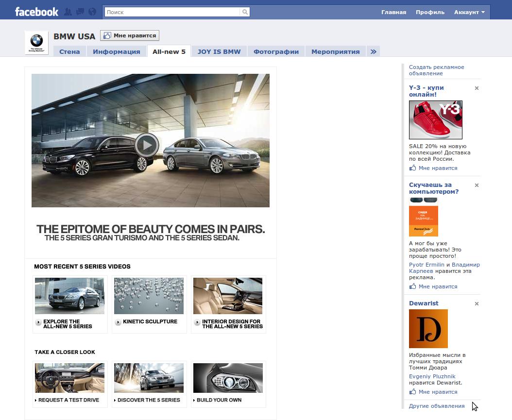The image size is (512, 420).
Task: Click the search magnifier button
Action: coord(244,12)
